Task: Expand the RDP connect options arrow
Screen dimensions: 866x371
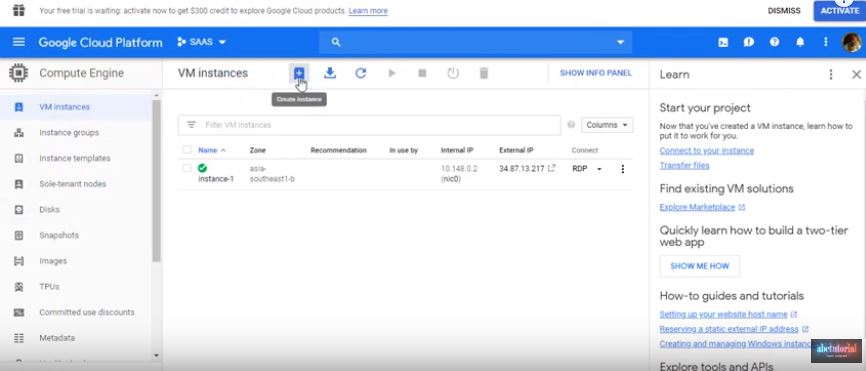Action: click(599, 169)
